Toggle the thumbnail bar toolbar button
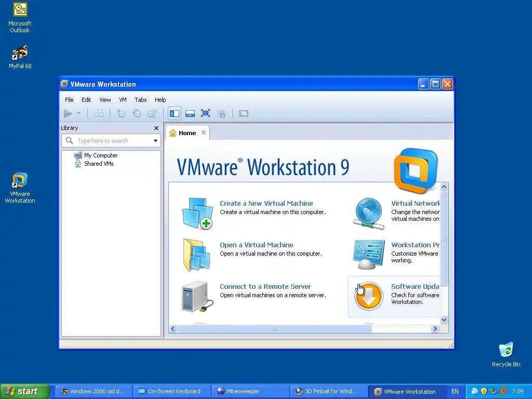The height and width of the screenshot is (399, 532). tap(190, 113)
